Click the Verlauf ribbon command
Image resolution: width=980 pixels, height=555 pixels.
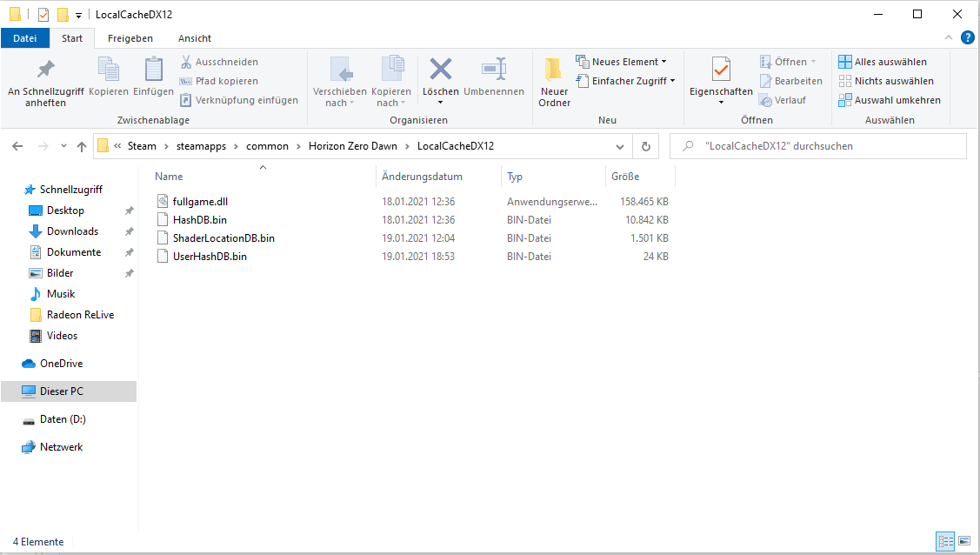tap(783, 100)
